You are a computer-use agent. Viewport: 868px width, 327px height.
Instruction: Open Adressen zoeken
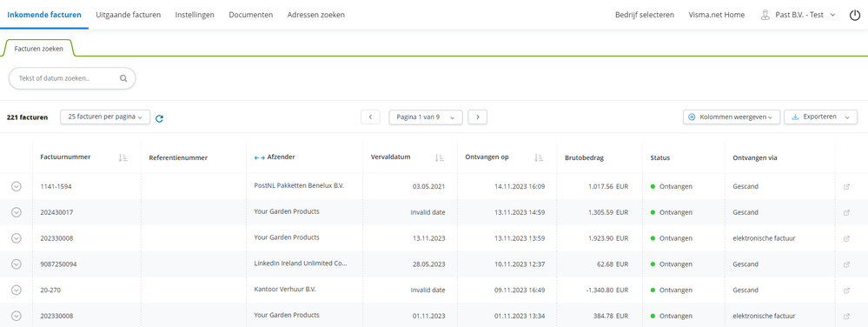coord(316,15)
